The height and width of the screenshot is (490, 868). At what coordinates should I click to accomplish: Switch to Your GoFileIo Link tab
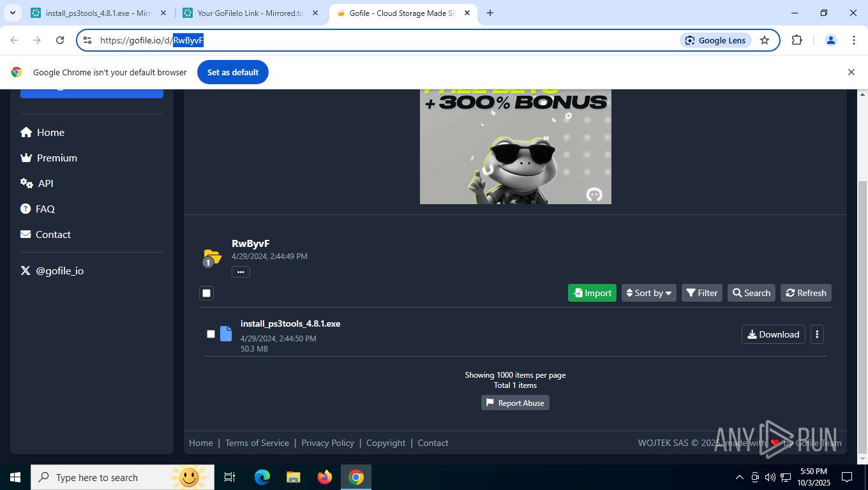(x=250, y=13)
